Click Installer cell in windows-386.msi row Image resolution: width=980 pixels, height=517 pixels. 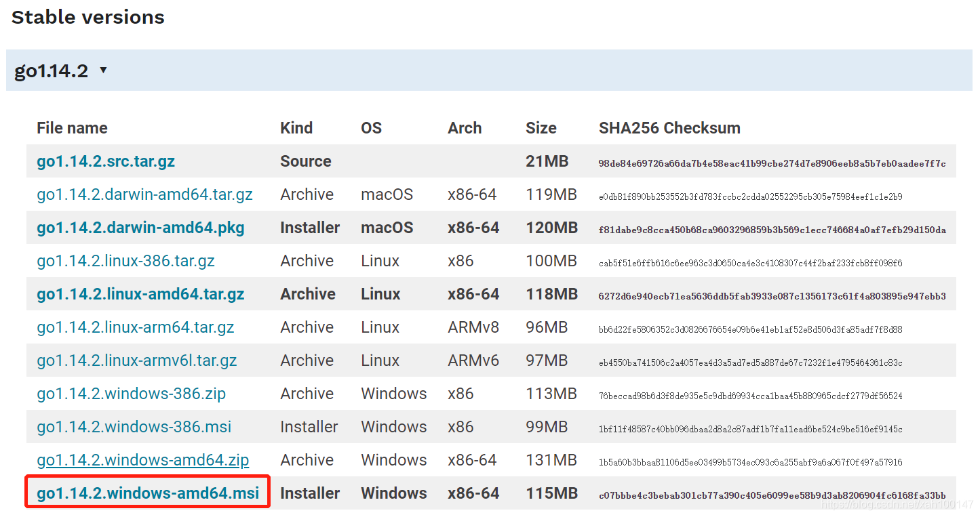(309, 427)
